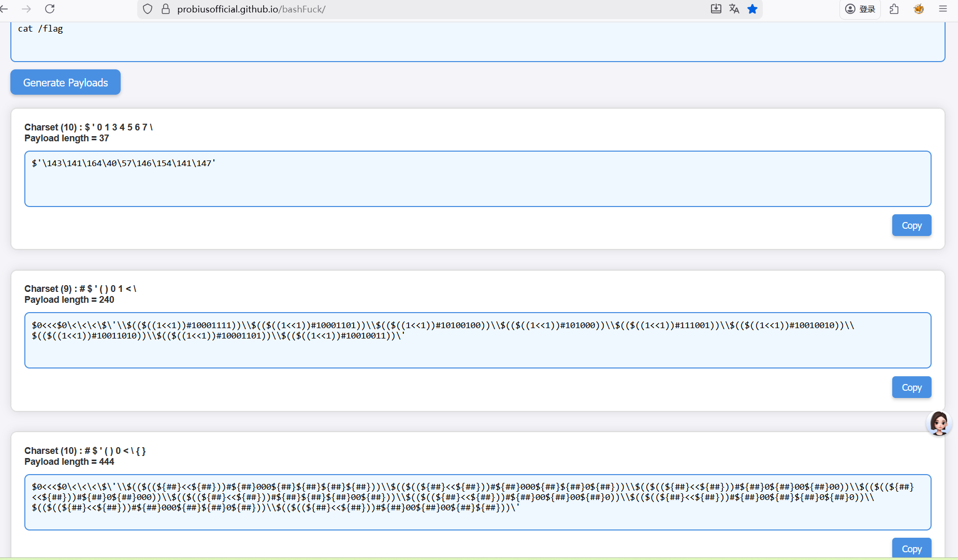958x560 pixels.
Task: Click the 'Charset (10) : $ ' 0 1 3' heading
Action: coord(89,127)
